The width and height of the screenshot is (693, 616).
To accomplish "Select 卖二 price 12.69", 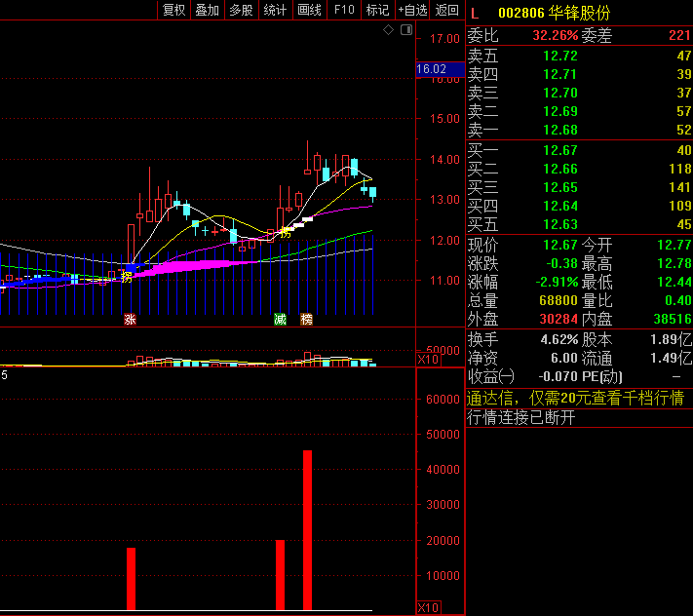I will (x=560, y=112).
